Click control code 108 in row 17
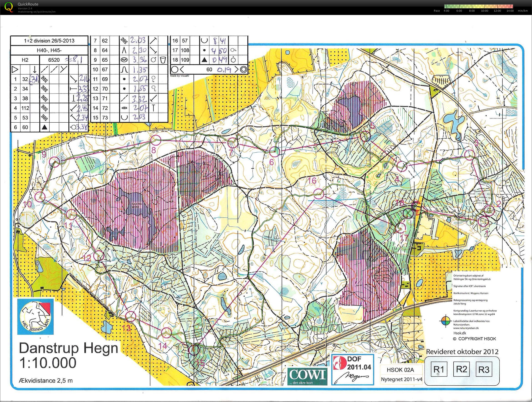 [x=185, y=50]
